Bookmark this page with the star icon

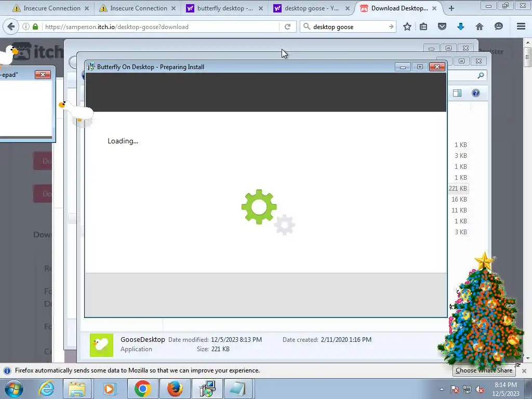point(407,26)
